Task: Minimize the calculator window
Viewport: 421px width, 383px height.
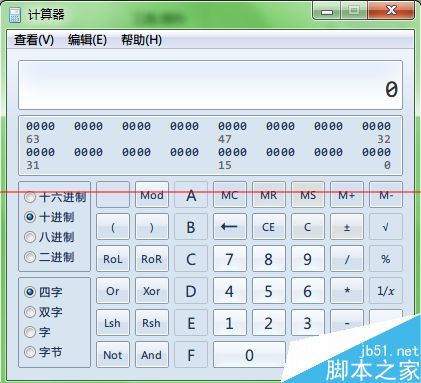Action: pyautogui.click(x=327, y=11)
